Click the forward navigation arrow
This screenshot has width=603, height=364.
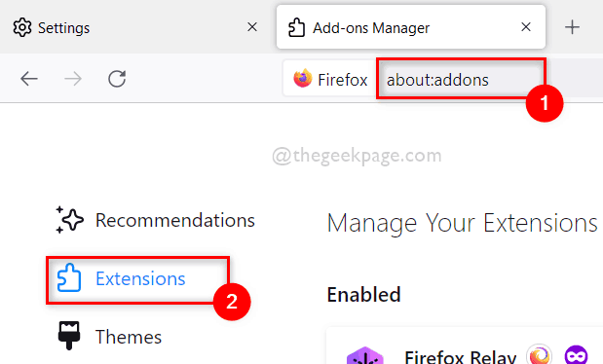click(73, 79)
